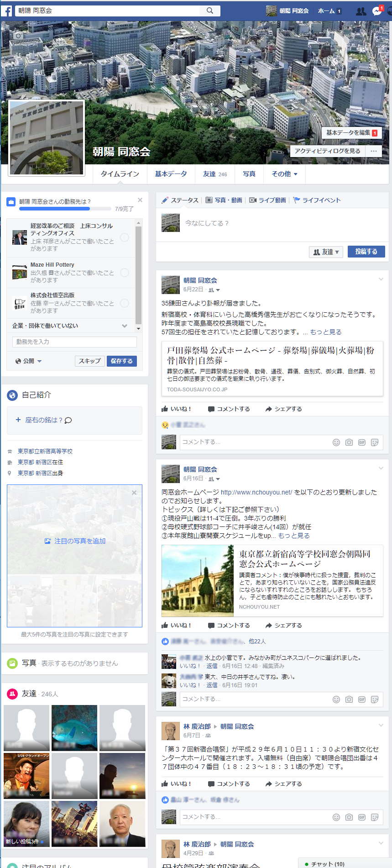This screenshot has height=868, width=392.
Task: Open messages icon in top bar
Action: point(377,11)
